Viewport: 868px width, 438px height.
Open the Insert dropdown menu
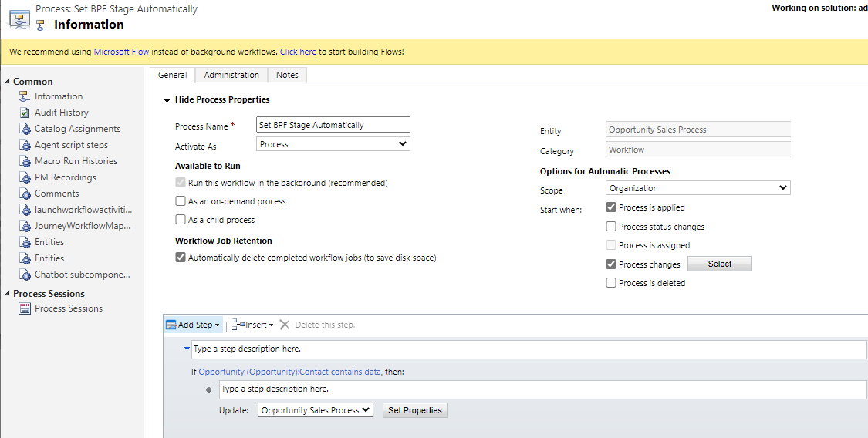(271, 325)
